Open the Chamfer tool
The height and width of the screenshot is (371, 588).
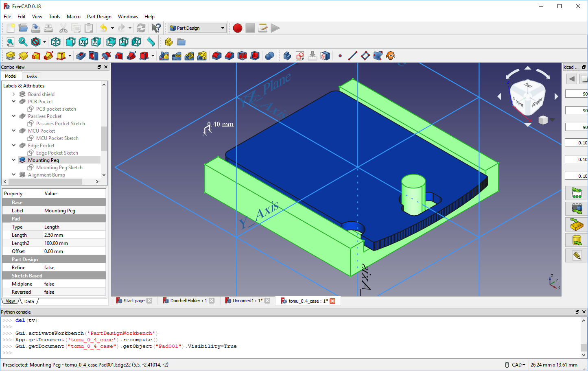click(230, 56)
